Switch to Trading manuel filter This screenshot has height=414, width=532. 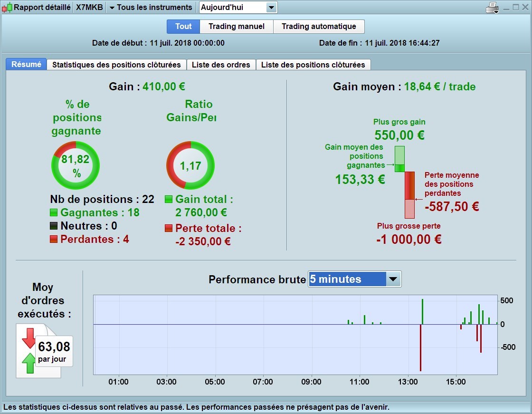[236, 26]
